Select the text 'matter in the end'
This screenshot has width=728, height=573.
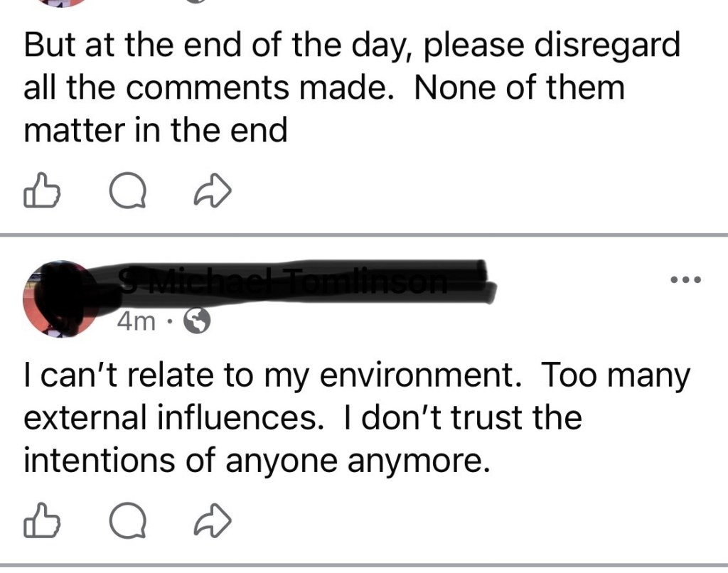[x=155, y=131]
